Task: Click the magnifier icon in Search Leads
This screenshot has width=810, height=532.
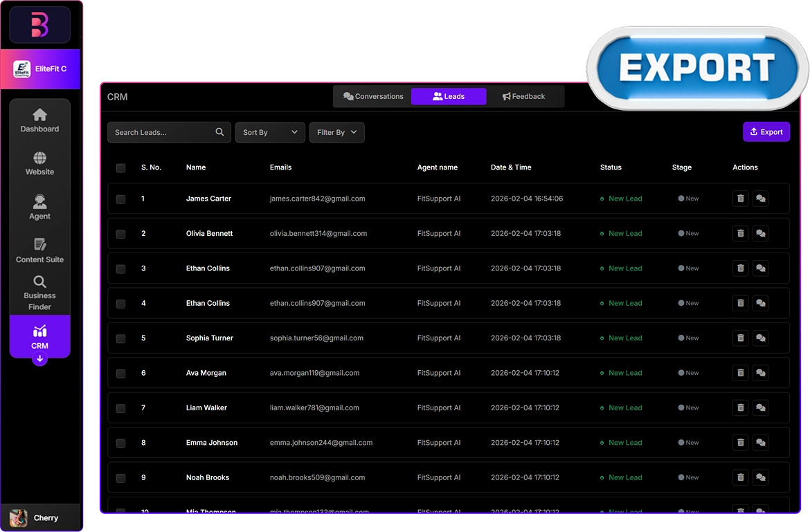Action: pyautogui.click(x=219, y=132)
